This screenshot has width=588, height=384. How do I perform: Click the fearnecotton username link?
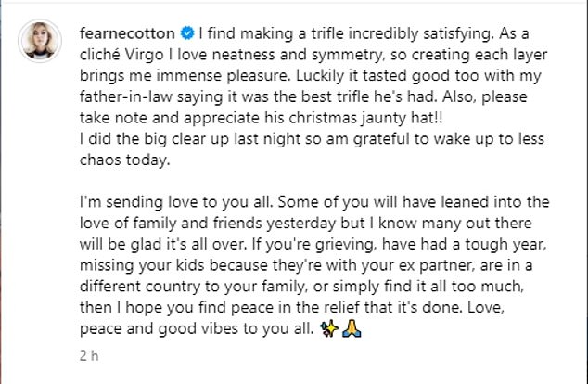[x=127, y=33]
